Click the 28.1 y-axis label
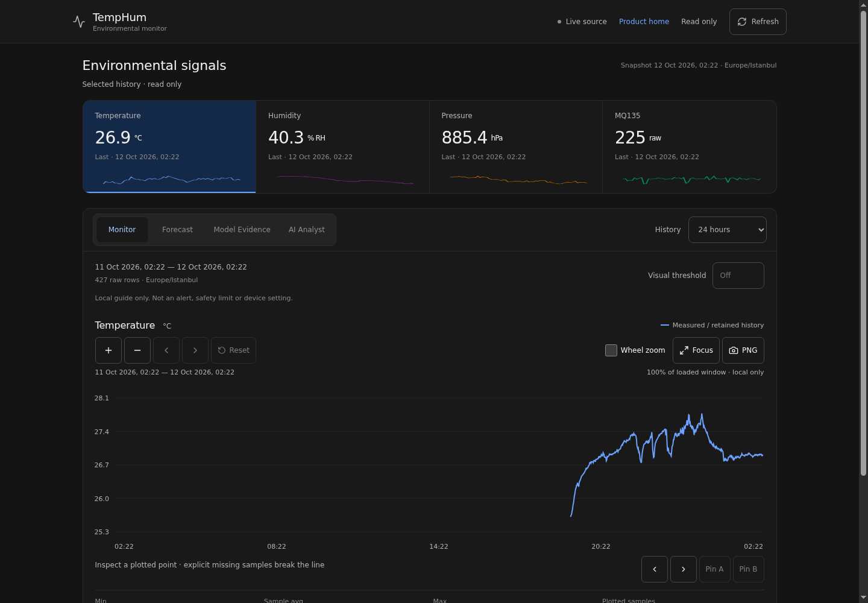Screen dimensions: 868x603 (x=102, y=398)
